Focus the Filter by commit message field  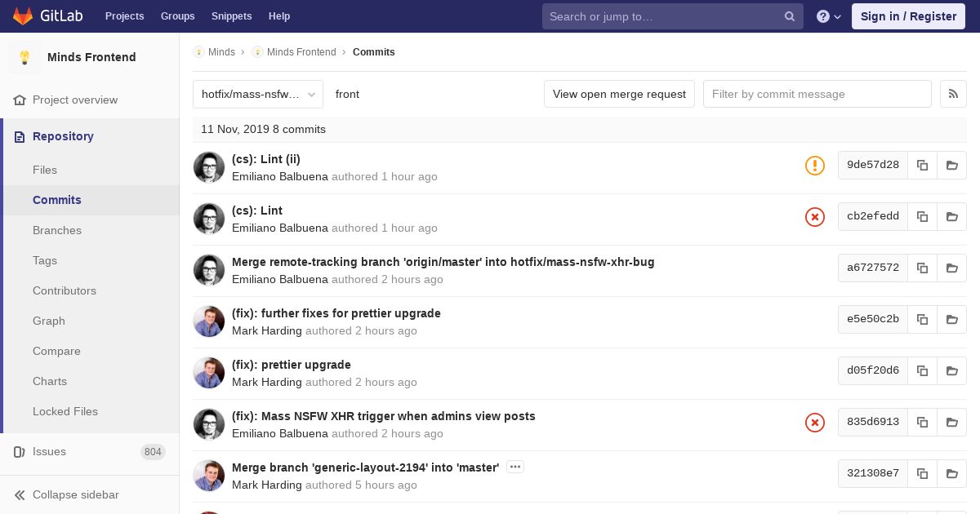coord(817,94)
